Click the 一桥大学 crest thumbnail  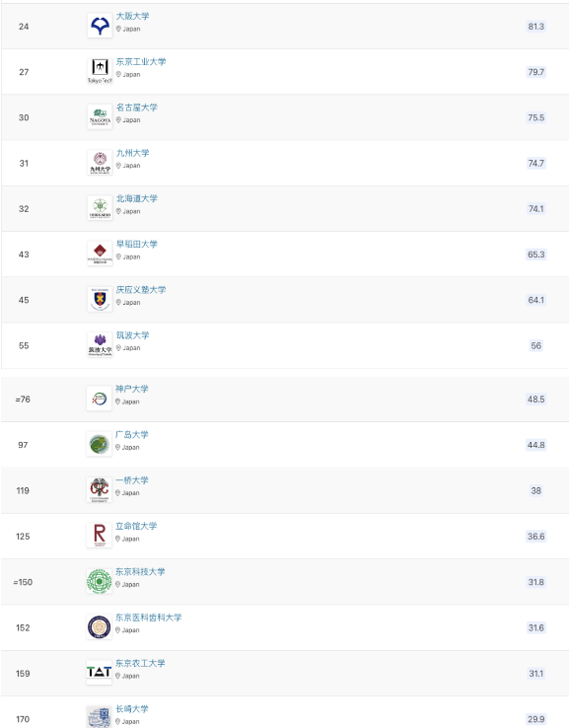coord(100,490)
